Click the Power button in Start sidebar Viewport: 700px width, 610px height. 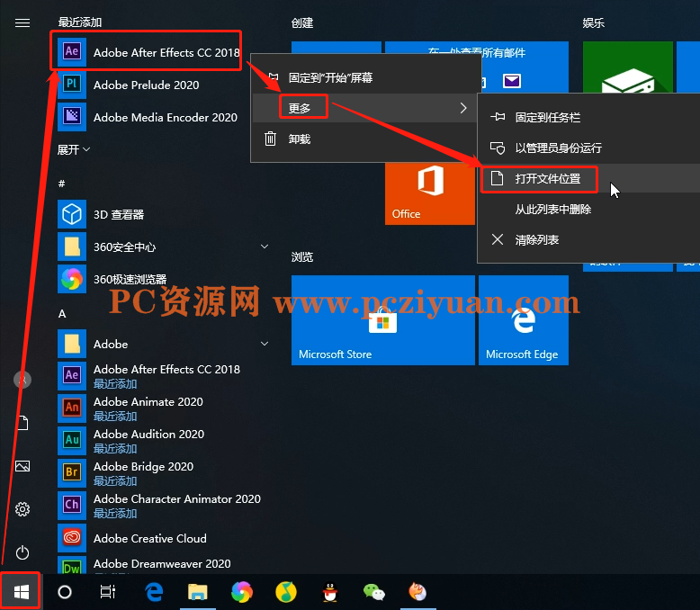coord(22,552)
